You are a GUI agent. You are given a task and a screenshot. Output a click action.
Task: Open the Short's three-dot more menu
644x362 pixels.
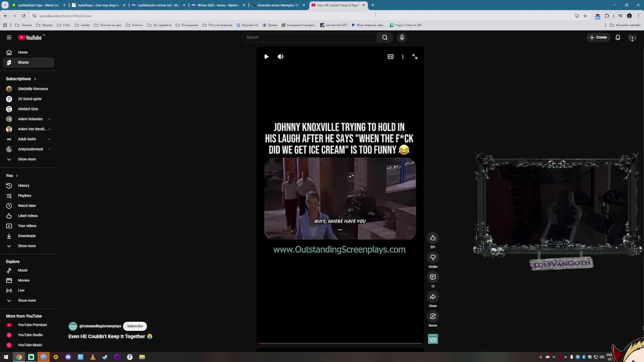coord(403,57)
